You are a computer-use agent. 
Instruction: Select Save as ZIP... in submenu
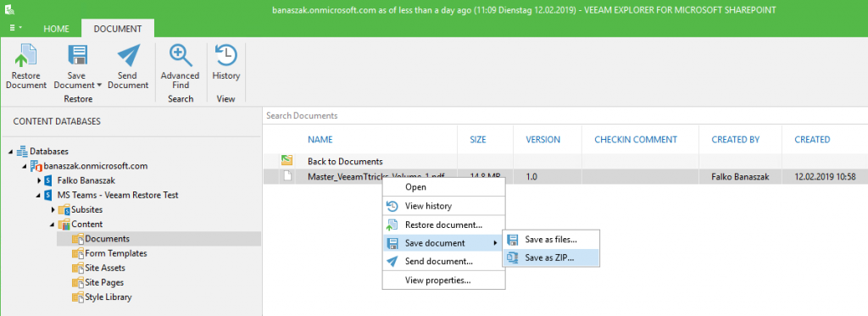coord(551,258)
